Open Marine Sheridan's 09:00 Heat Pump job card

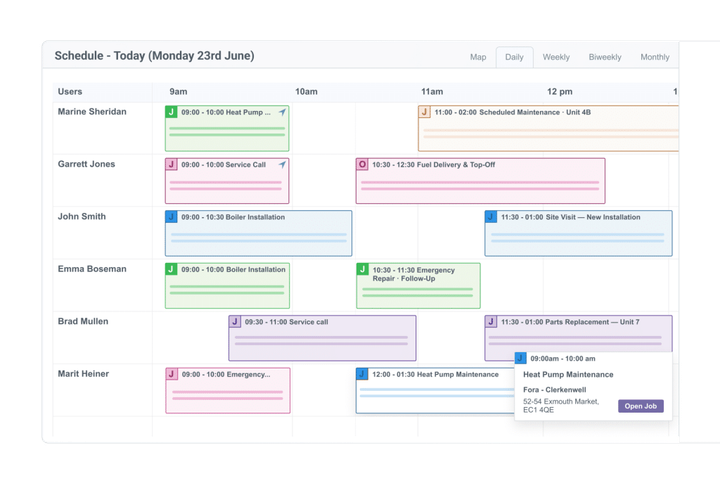(227, 128)
